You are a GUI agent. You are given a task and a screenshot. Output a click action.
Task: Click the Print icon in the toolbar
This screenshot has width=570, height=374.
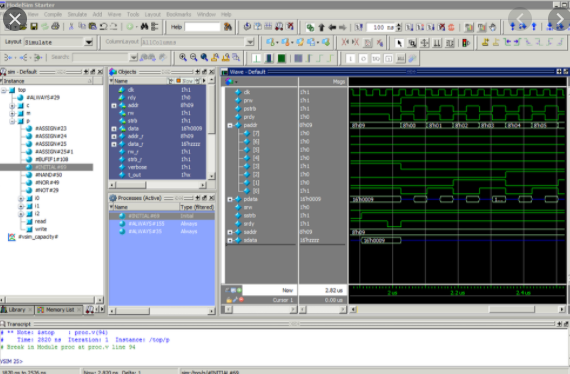(55, 27)
